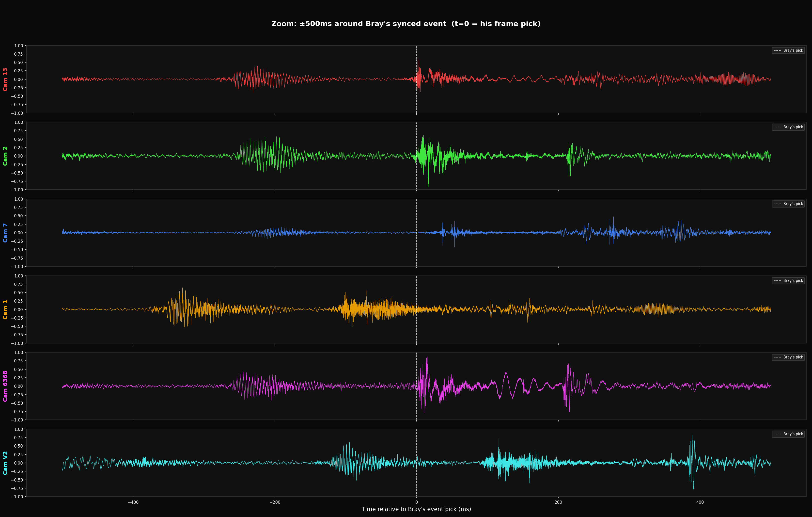The width and height of the screenshot is (812, 517).
Task: Click the −400 tick label on the x-axis
Action: (x=133, y=502)
